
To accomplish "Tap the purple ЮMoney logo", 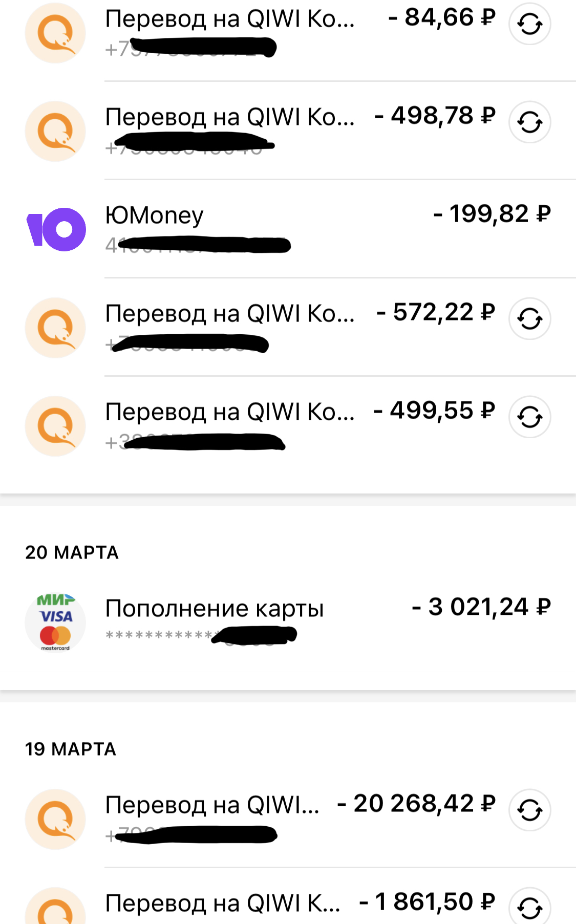I will click(56, 229).
